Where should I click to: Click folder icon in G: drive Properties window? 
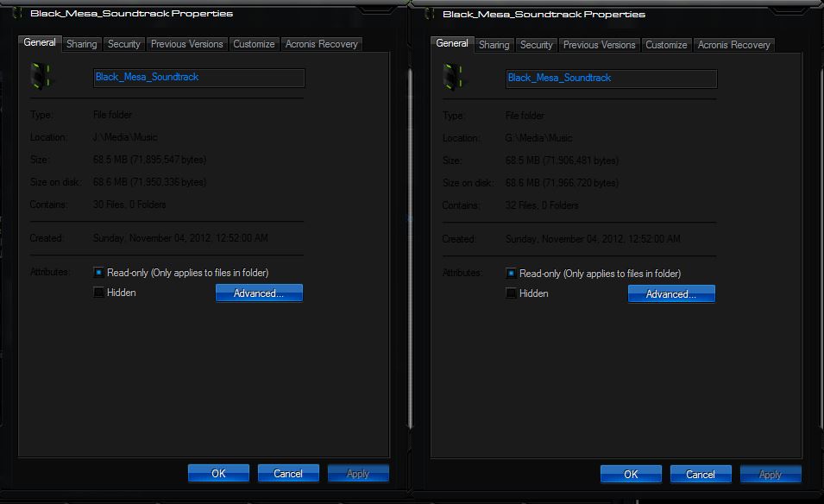(452, 78)
